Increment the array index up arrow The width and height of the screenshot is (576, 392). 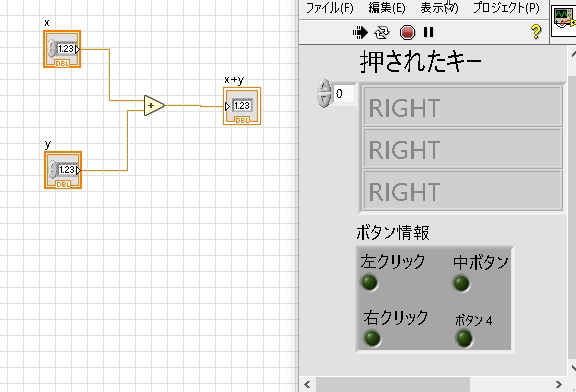point(324,86)
